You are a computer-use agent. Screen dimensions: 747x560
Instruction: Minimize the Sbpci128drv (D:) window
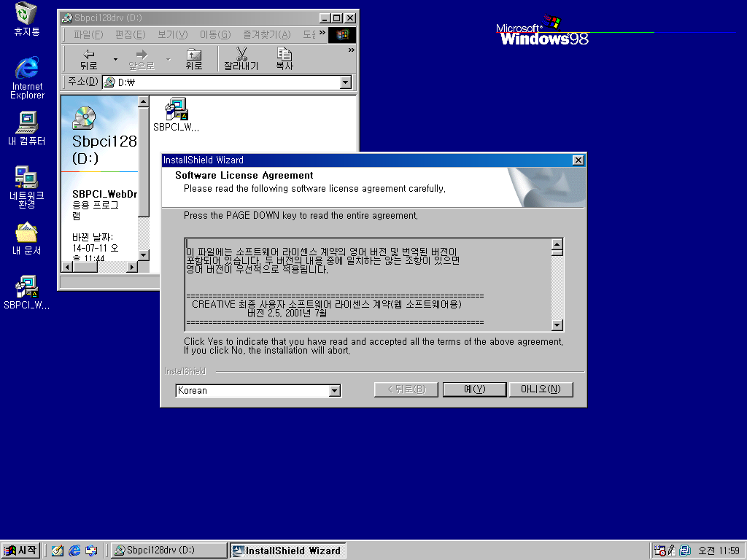point(325,18)
